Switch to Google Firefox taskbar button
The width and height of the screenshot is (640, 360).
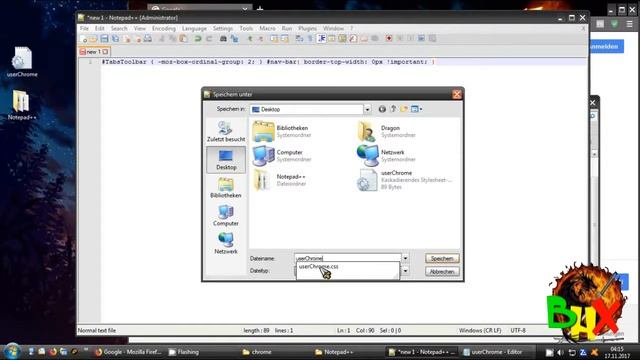[128, 352]
